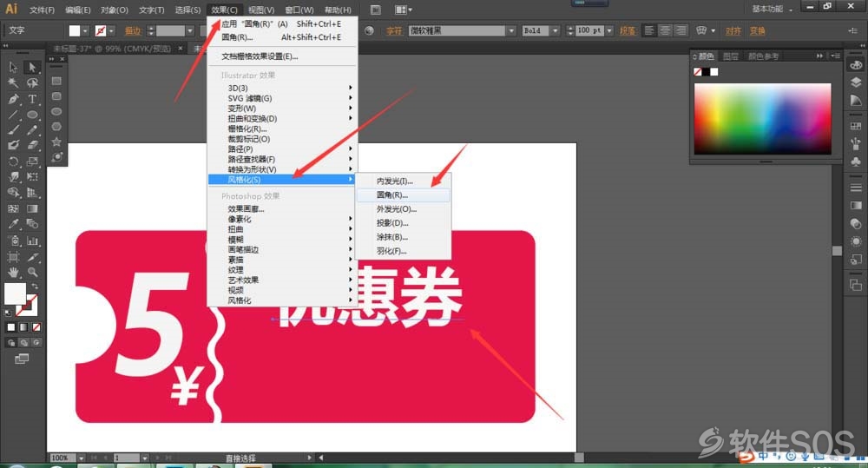The image size is (868, 468).
Task: Enable Draw Behind mode
Action: (23, 343)
